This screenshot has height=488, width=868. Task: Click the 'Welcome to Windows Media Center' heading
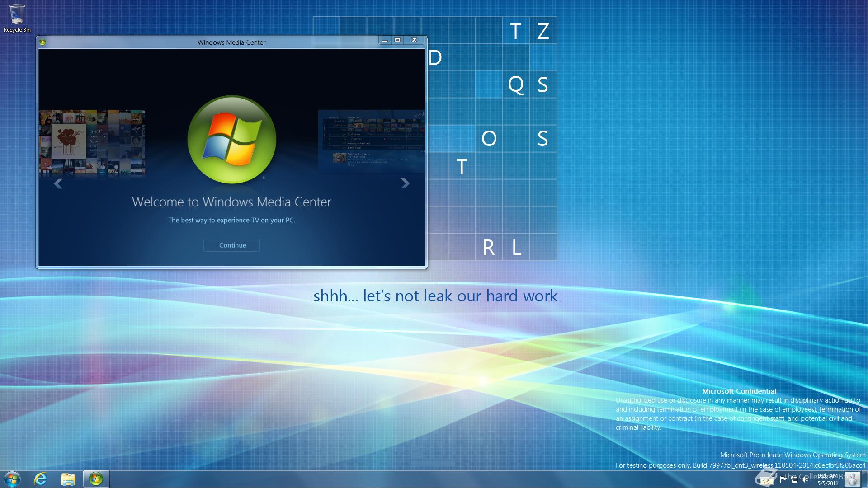click(x=231, y=202)
